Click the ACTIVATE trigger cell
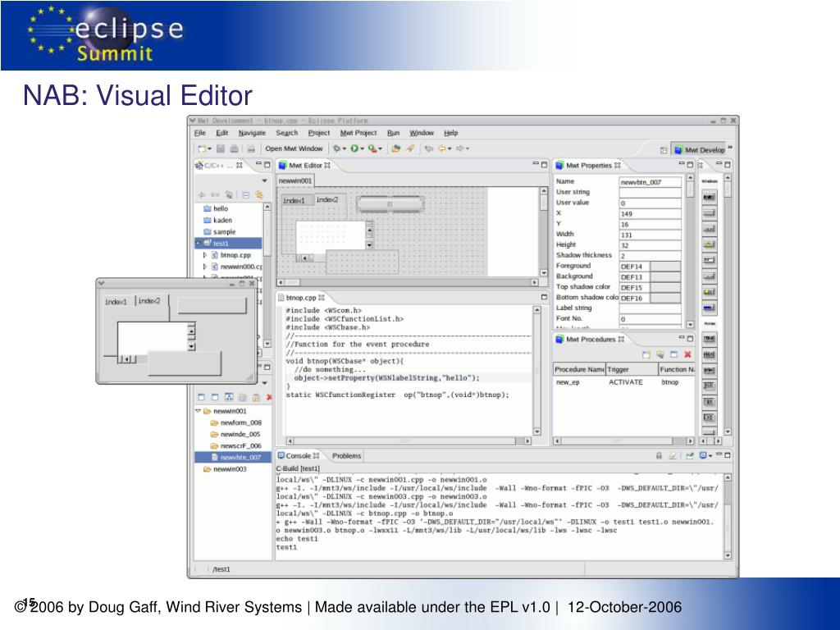The image size is (840, 630). (x=626, y=382)
